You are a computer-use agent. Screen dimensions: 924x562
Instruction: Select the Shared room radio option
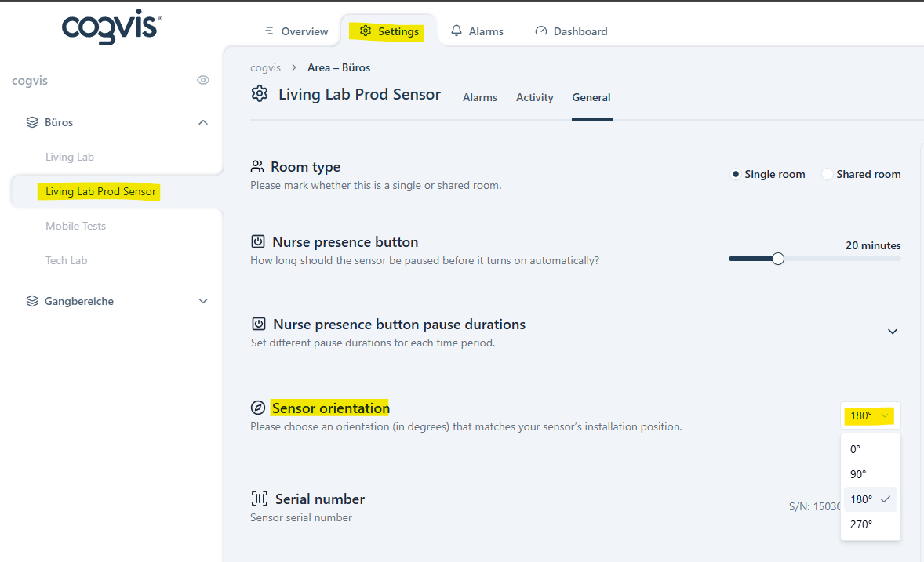827,174
